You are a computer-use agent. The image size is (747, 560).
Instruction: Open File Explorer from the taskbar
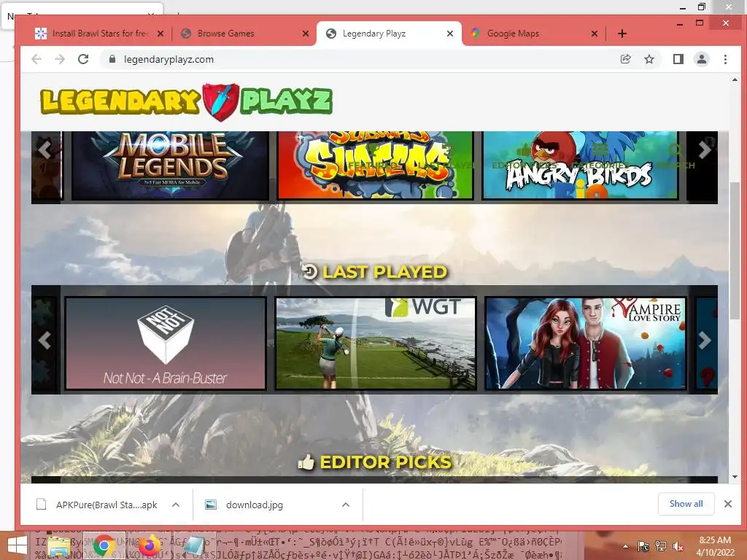pos(59,546)
